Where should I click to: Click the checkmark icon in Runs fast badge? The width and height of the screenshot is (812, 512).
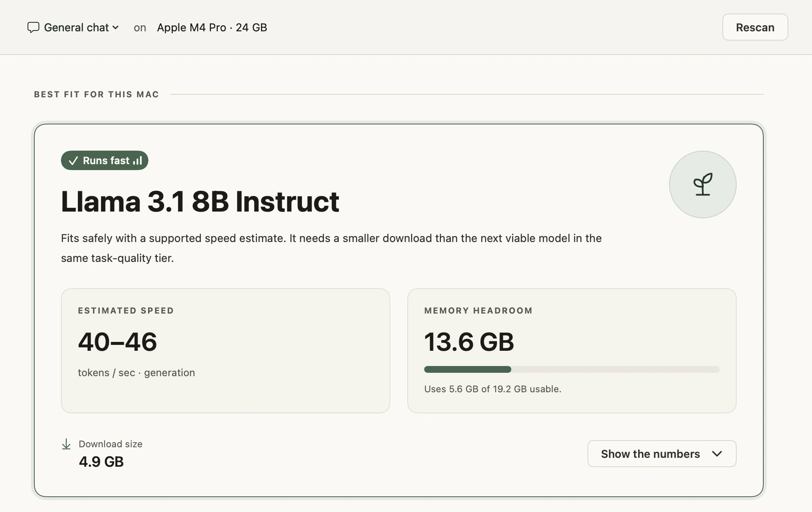73,161
